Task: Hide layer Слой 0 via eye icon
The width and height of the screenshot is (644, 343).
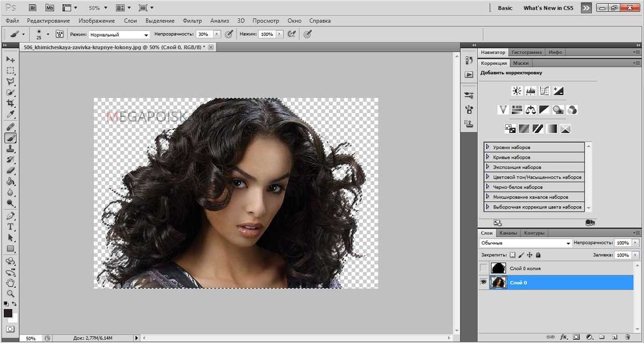Action: pyautogui.click(x=484, y=282)
